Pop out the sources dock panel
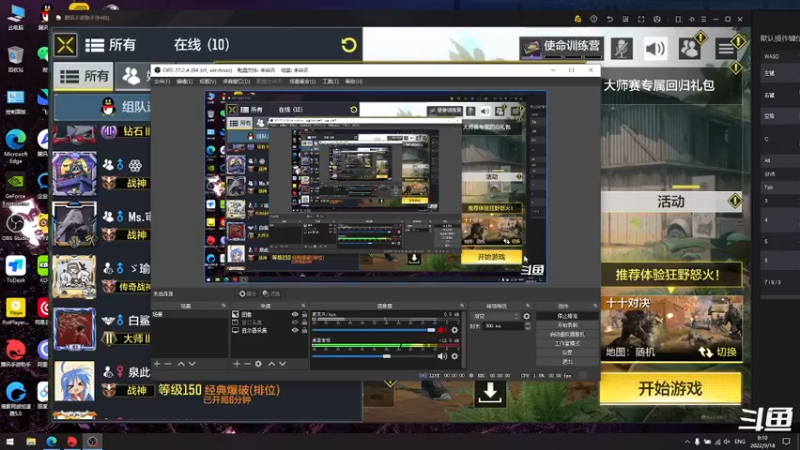800x450 pixels. [304, 306]
